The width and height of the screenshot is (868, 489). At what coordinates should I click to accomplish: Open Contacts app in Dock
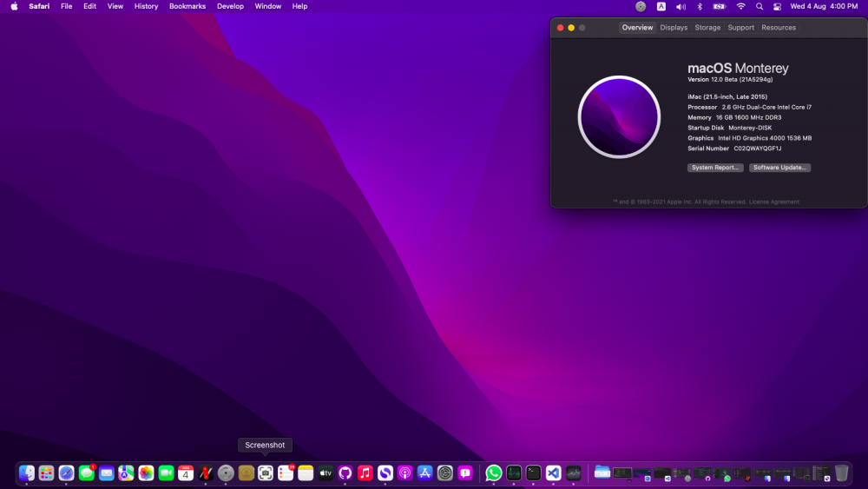pyautogui.click(x=246, y=473)
